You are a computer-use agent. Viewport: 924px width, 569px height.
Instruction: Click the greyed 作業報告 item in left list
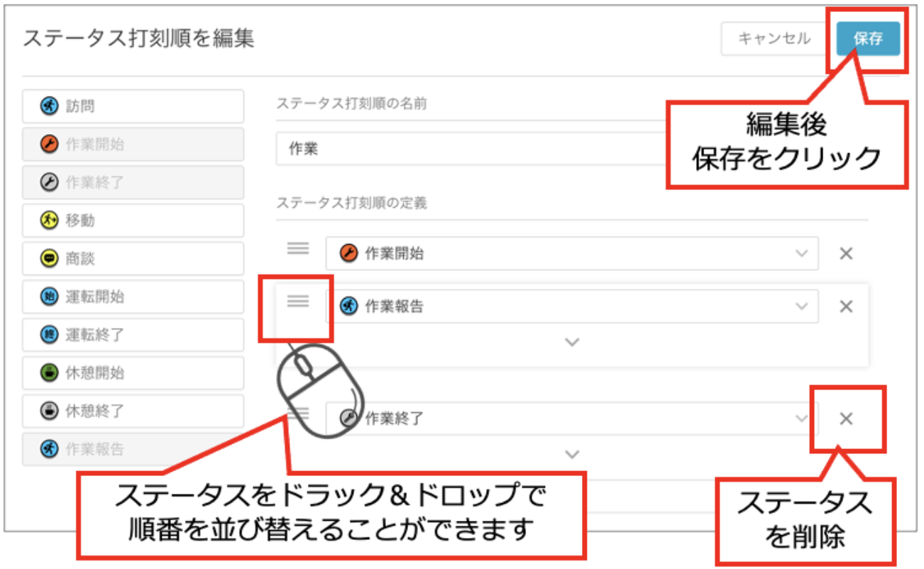[133, 449]
